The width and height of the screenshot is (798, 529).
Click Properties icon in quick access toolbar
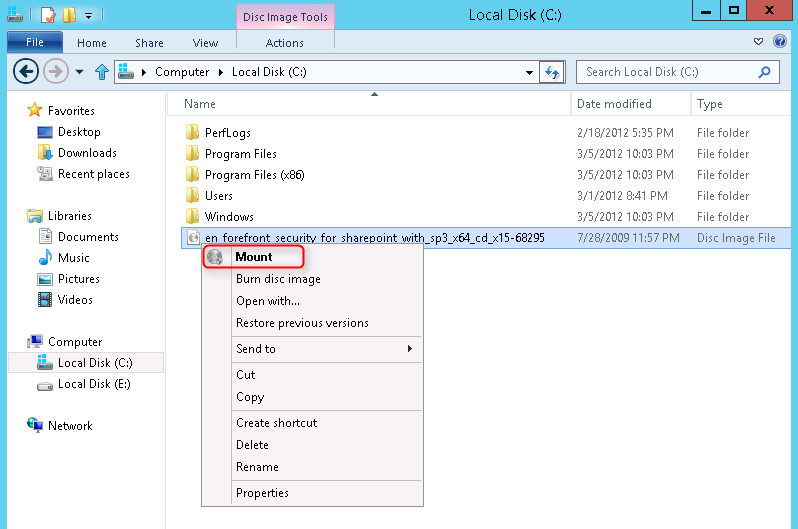[48, 15]
